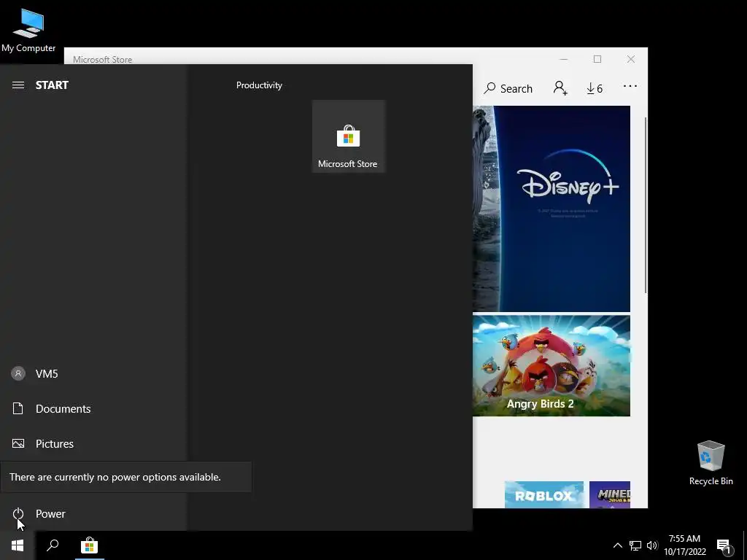Open the Microsoft Store tile in Start
Screen dimensions: 747x560
(348, 136)
